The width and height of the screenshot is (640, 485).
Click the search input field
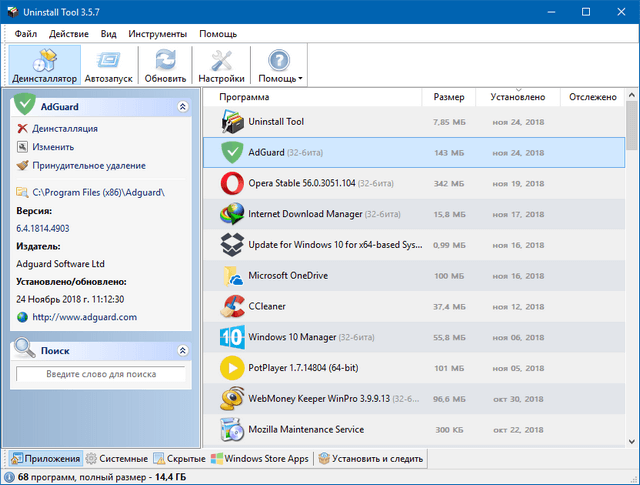(100, 374)
